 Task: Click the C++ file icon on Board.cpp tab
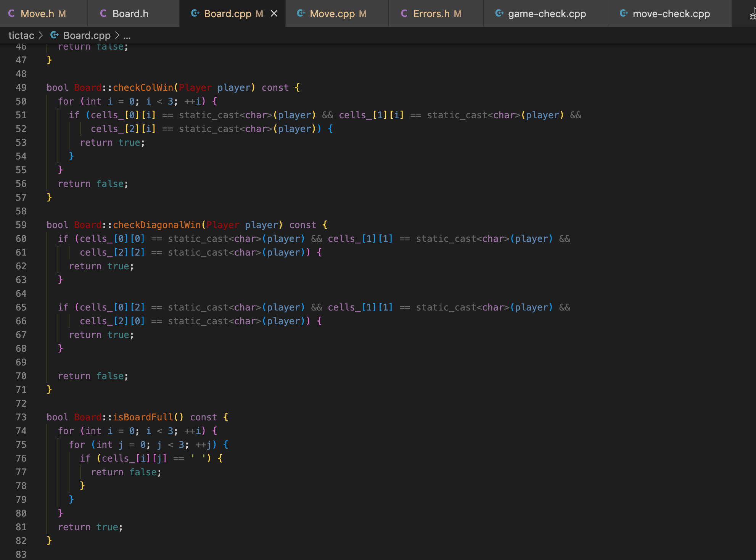click(x=195, y=13)
